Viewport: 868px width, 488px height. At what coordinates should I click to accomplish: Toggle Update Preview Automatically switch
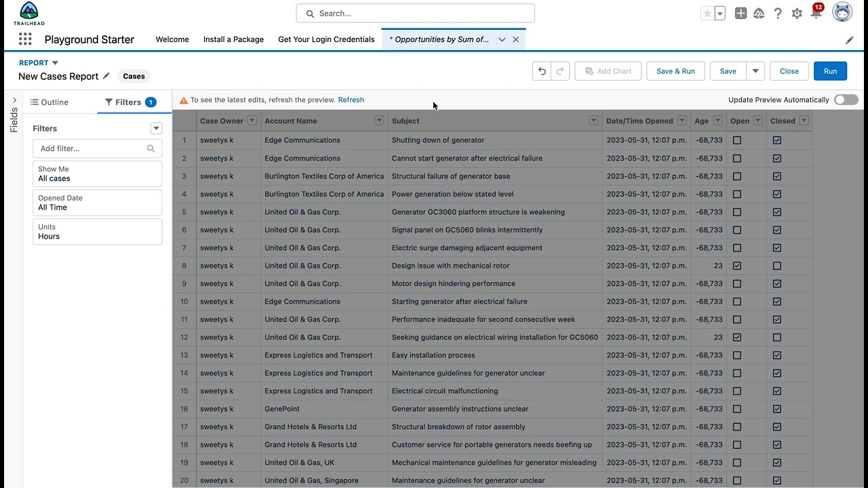846,100
